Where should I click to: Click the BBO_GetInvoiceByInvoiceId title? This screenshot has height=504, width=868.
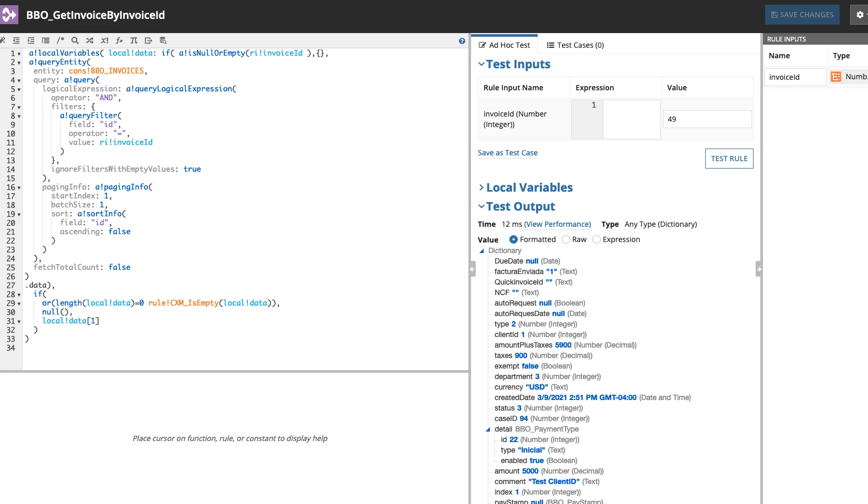click(96, 15)
